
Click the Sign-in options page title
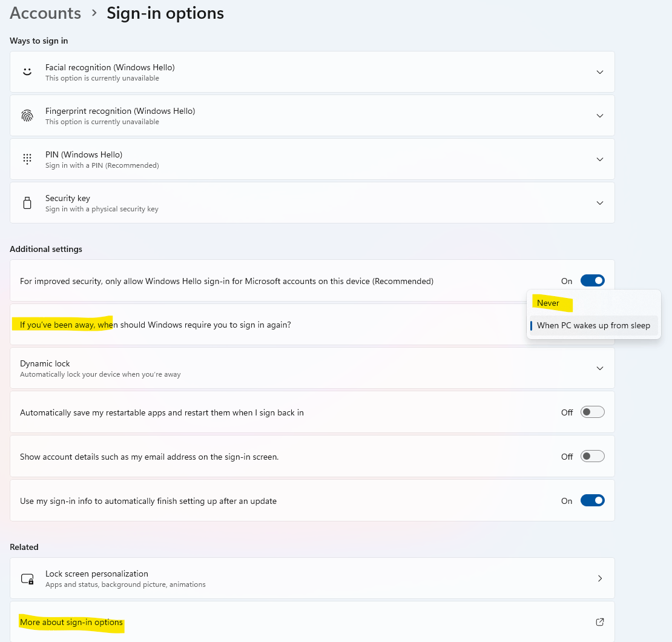click(x=165, y=13)
